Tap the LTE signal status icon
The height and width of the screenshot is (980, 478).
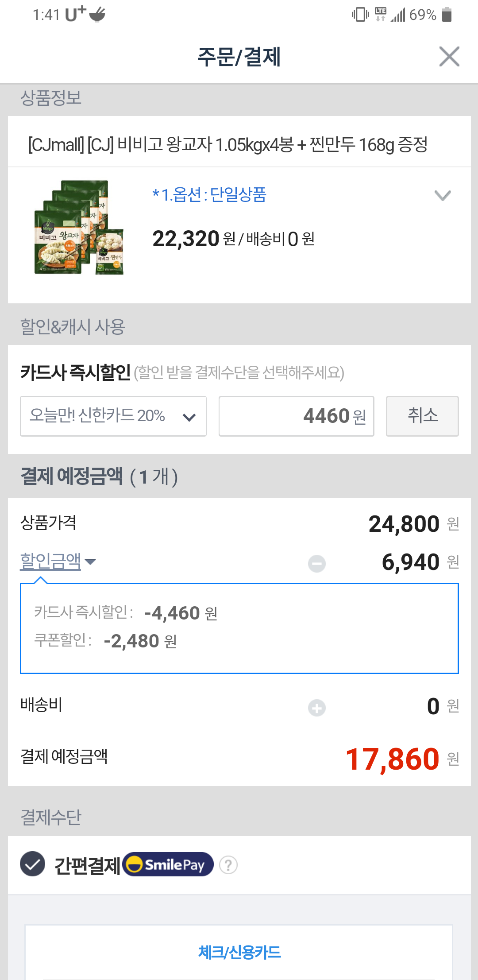(381, 14)
